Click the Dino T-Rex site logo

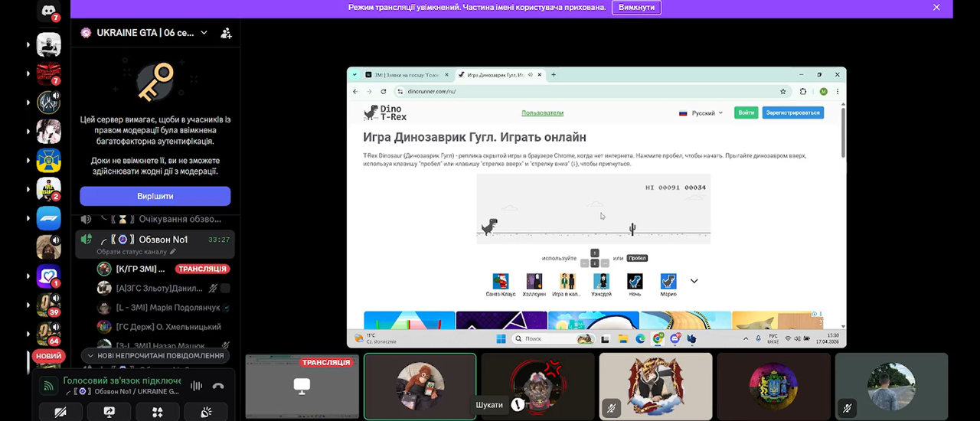[x=385, y=113]
